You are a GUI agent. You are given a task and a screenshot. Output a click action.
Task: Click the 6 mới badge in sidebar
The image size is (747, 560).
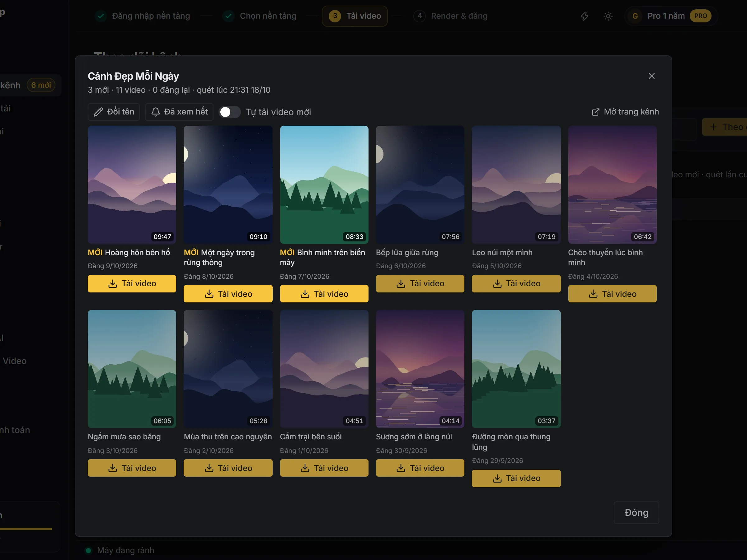pos(41,85)
